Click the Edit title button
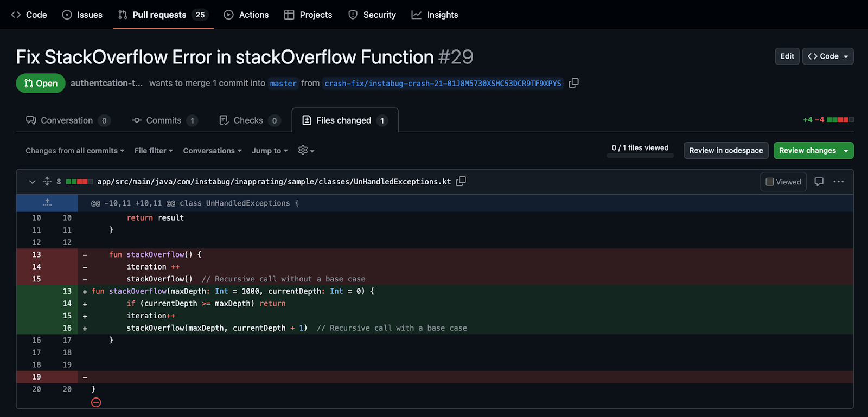 (x=787, y=56)
